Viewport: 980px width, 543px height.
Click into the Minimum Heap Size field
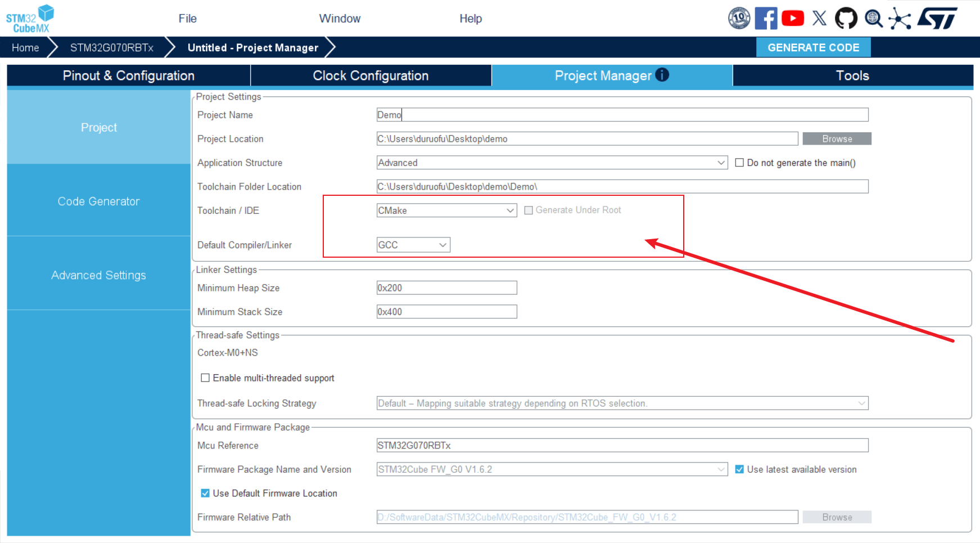[446, 288]
